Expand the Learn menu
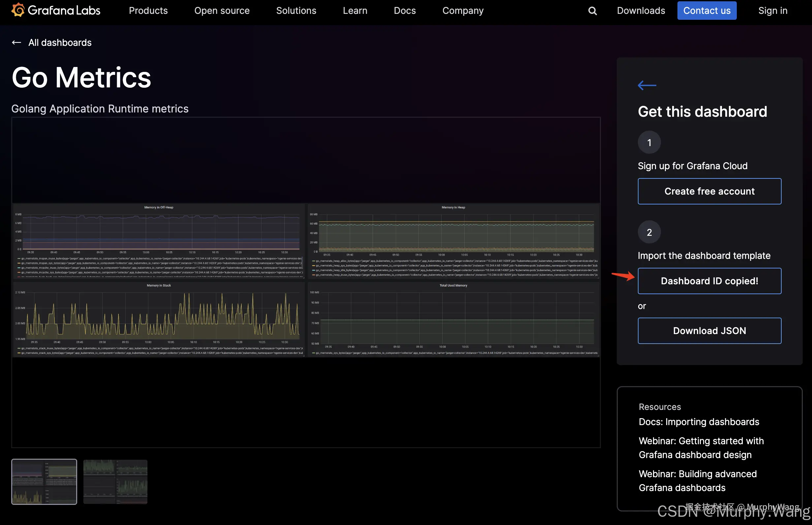The width and height of the screenshot is (812, 525). [x=355, y=11]
